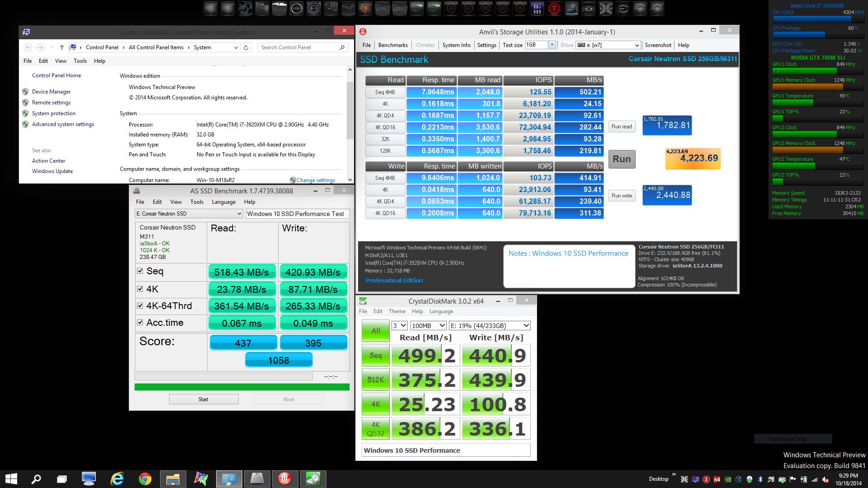
Task: Switch to AS SSD Benchmark taskbar icon
Action: [x=257, y=479]
